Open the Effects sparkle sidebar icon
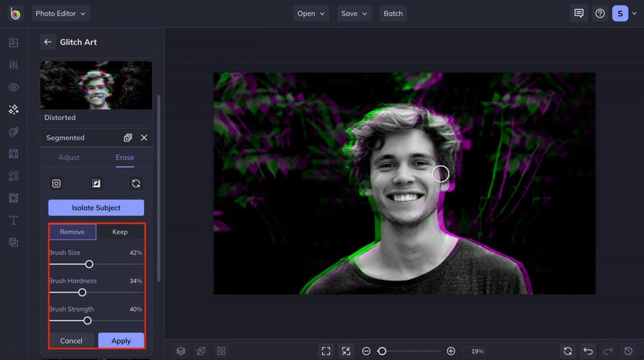The height and width of the screenshot is (360, 644). tap(14, 109)
